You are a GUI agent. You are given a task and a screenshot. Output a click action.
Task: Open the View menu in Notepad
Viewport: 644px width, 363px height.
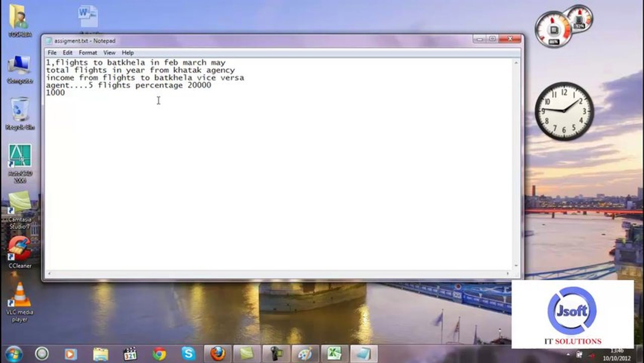click(x=109, y=52)
